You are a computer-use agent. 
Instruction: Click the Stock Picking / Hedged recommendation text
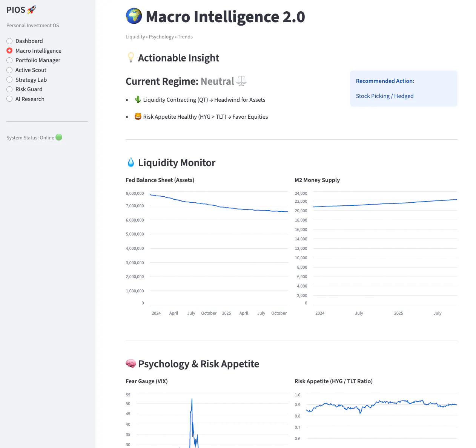[385, 96]
